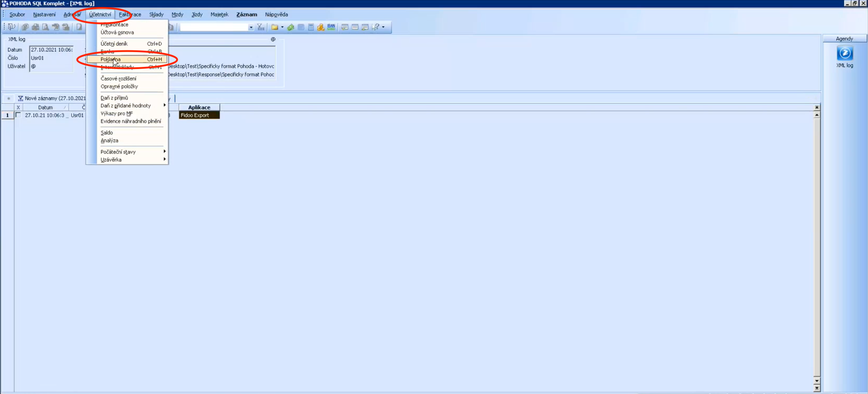
Task: Click the question mark help pointer icon
Action: (375, 27)
